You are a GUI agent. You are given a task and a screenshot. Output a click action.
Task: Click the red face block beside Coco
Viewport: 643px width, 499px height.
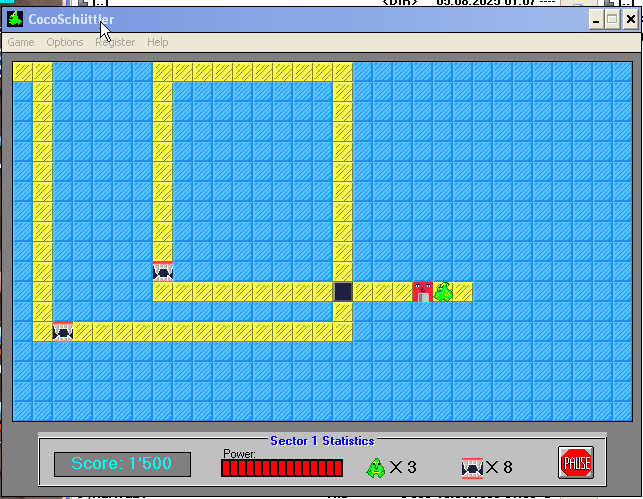tap(423, 292)
